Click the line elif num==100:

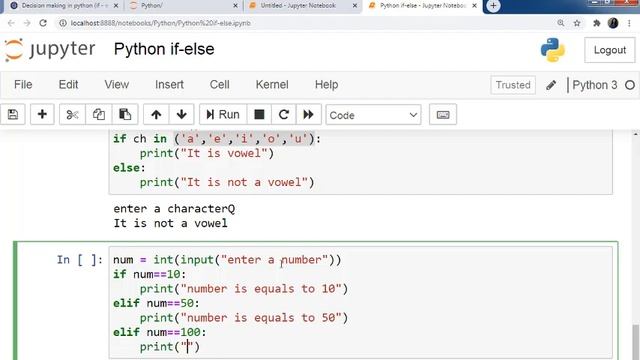point(160,332)
